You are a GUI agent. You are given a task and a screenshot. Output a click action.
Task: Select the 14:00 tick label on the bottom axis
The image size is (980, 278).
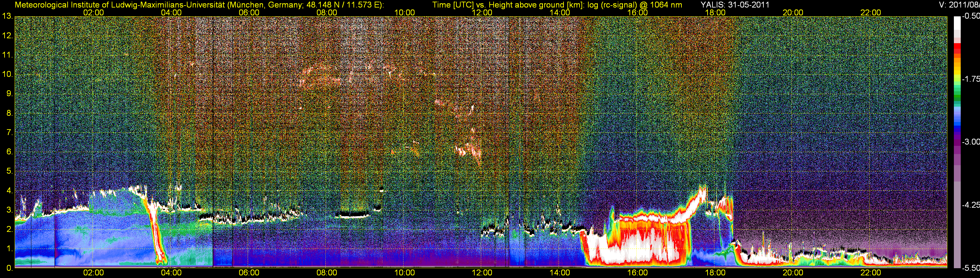pyautogui.click(x=560, y=273)
